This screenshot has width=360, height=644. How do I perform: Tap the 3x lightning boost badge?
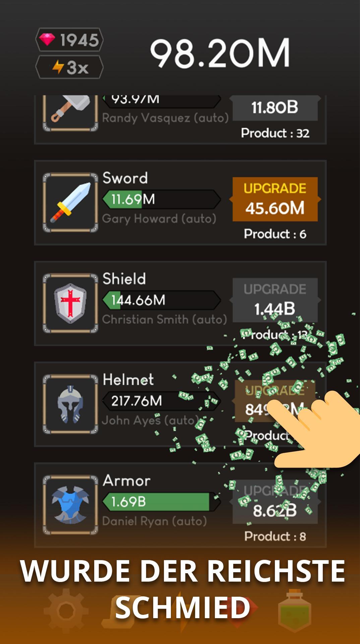coord(69,67)
